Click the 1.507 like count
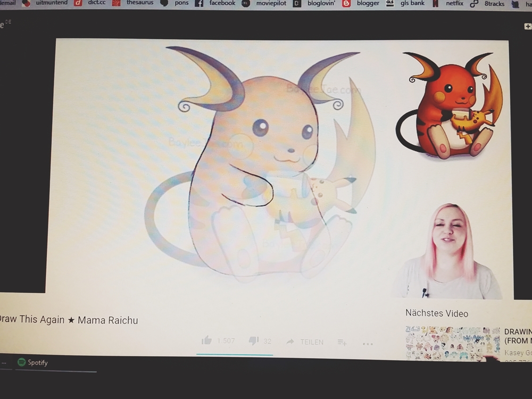The image size is (532, 399). click(226, 340)
